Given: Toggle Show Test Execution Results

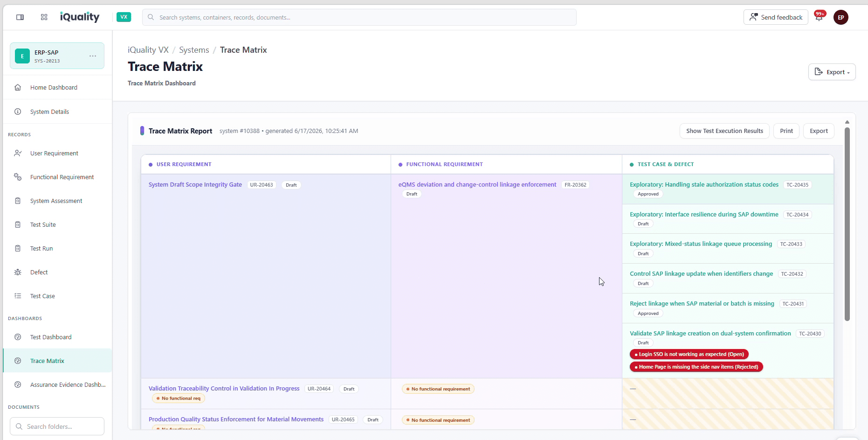Looking at the screenshot, I should (724, 131).
